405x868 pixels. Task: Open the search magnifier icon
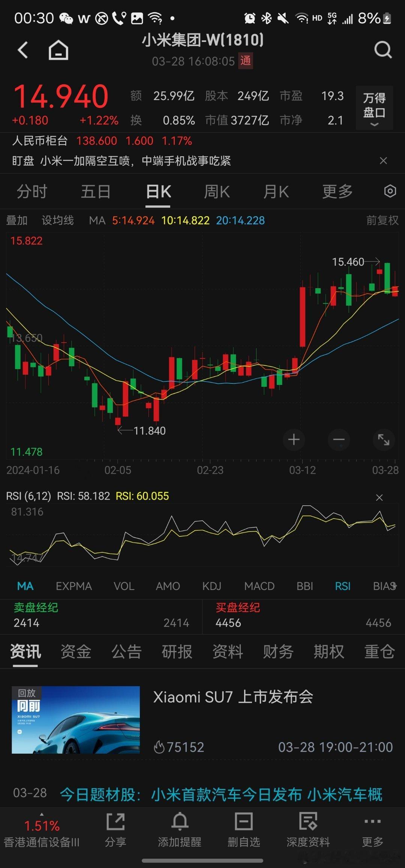point(383,50)
